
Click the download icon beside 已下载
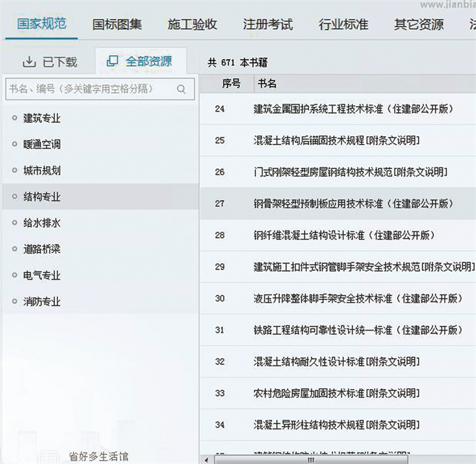29,62
